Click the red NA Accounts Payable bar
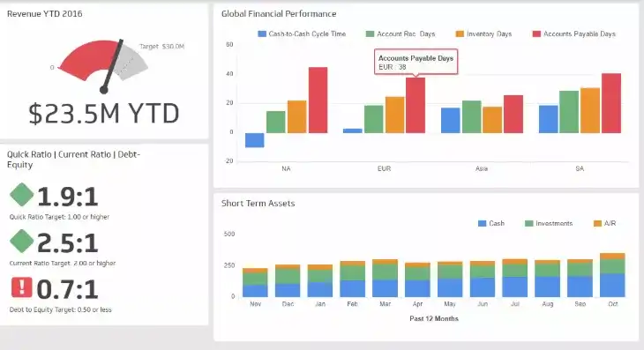The height and width of the screenshot is (350, 644). (318, 101)
